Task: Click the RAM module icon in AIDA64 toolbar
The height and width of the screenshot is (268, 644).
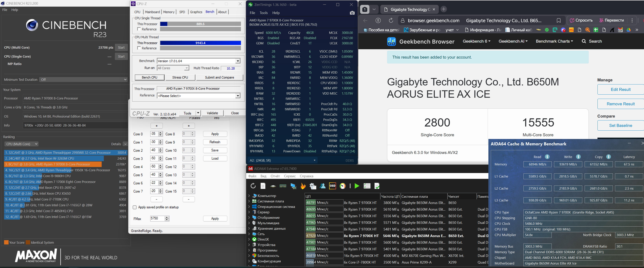Action: (x=283, y=186)
